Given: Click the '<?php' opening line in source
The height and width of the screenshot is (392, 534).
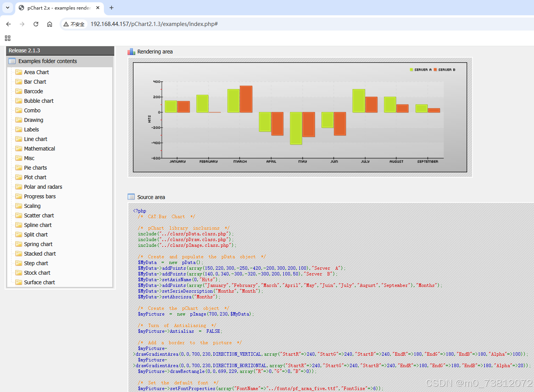Looking at the screenshot, I should (x=140, y=211).
